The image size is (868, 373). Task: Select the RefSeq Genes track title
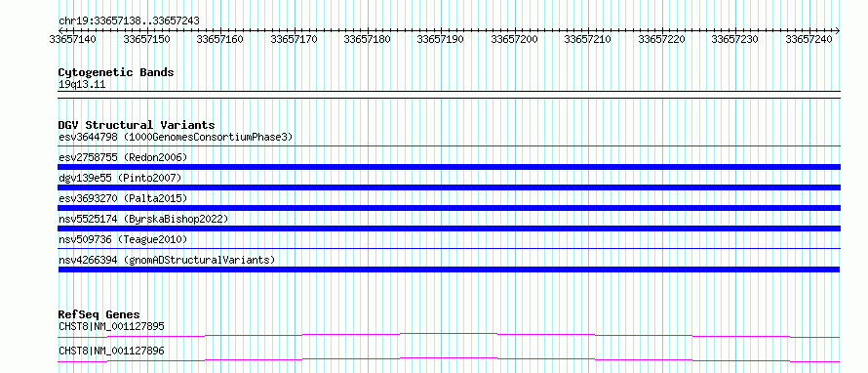point(99,314)
